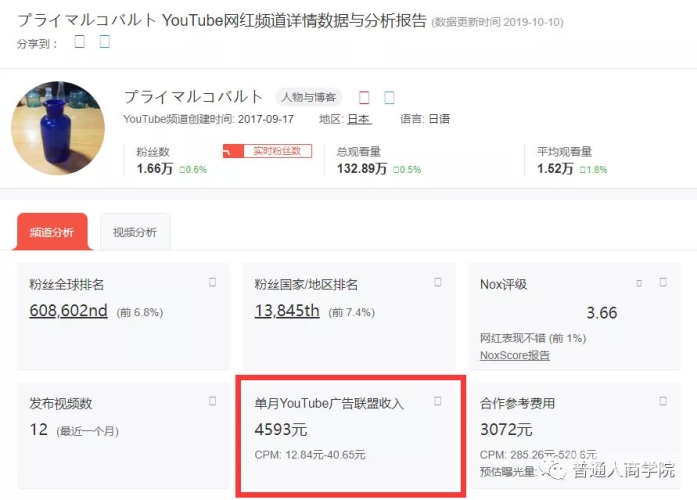Click the 1.66万 subscriber count
The width and height of the screenshot is (697, 500).
155,169
